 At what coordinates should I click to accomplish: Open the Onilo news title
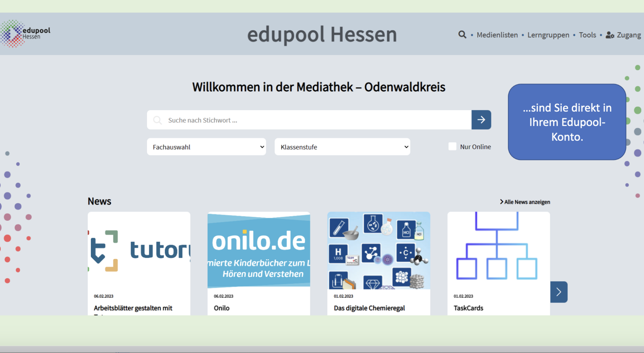coord(222,308)
